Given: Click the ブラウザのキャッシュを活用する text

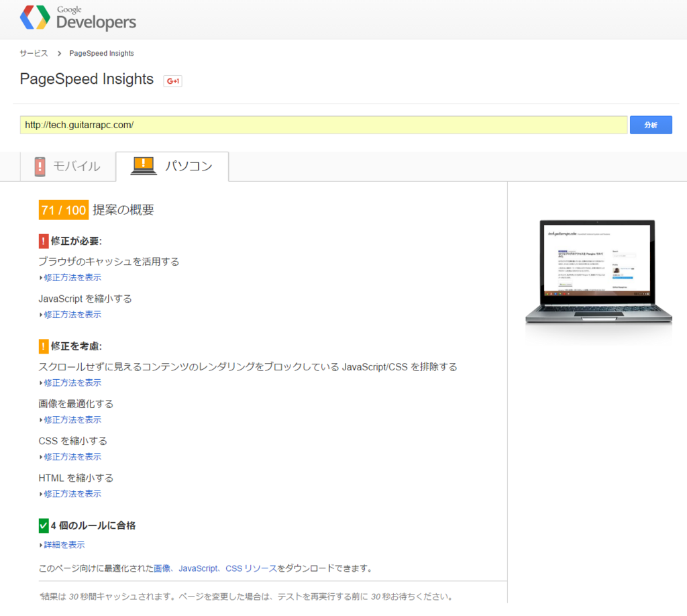Looking at the screenshot, I should click(x=109, y=262).
